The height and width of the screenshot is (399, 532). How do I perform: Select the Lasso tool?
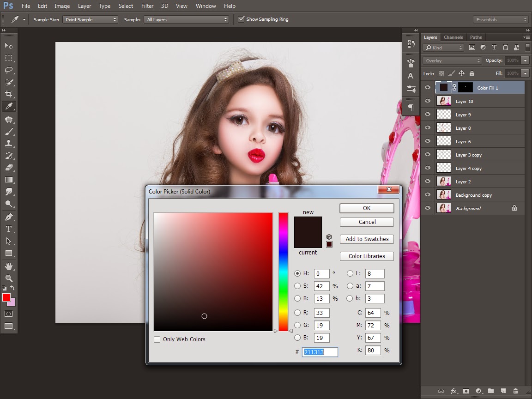(9, 70)
